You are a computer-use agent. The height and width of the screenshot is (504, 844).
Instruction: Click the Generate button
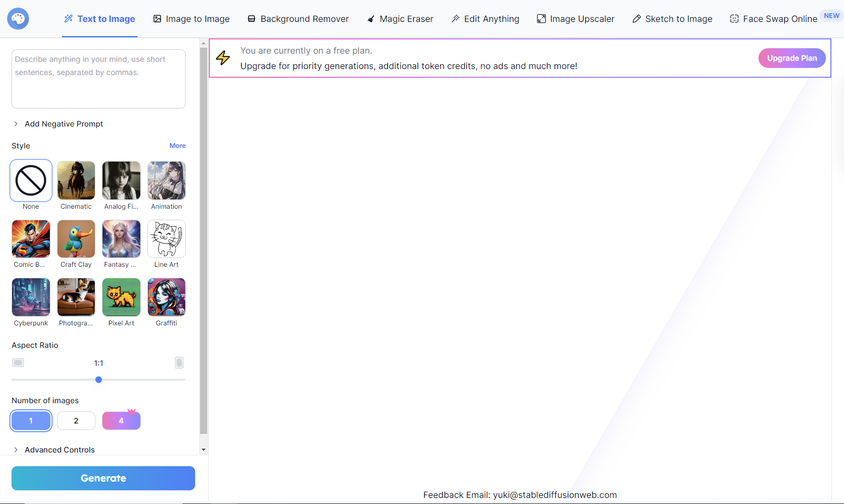click(103, 478)
